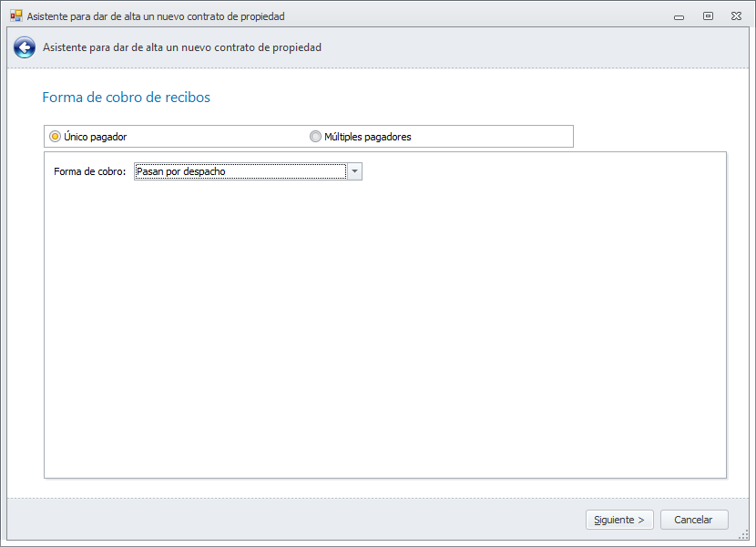Viewport: 756px width, 547px height.
Task: Click the Forma de cobro: label
Action: (89, 171)
